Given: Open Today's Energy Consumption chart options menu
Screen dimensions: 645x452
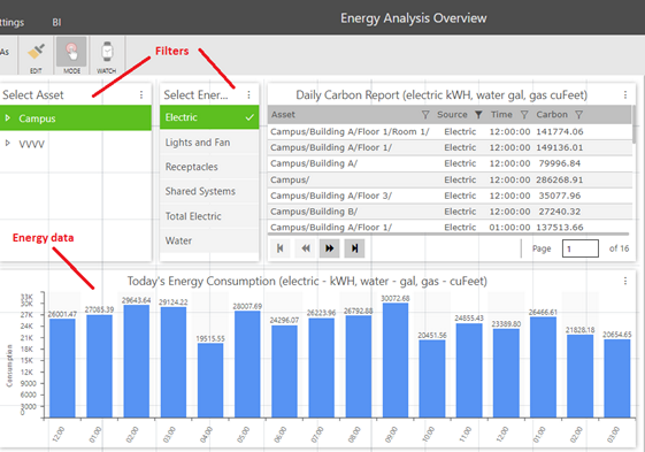Looking at the screenshot, I should pos(625,281).
